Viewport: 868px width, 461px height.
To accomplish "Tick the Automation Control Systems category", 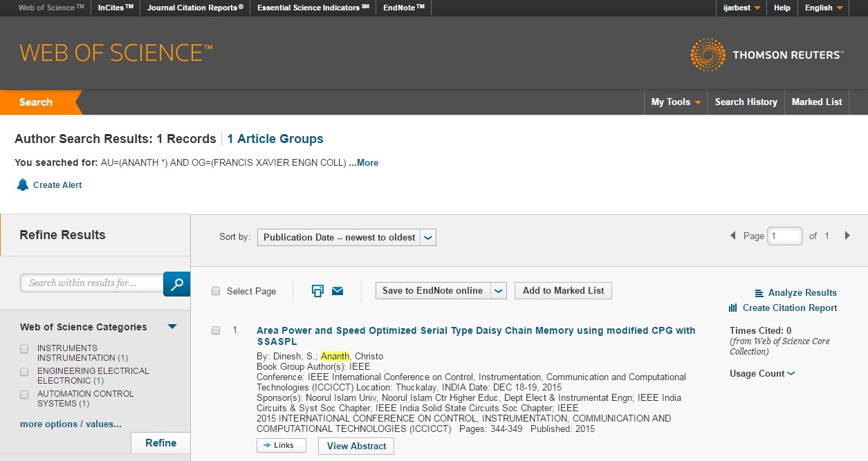I will tap(24, 395).
